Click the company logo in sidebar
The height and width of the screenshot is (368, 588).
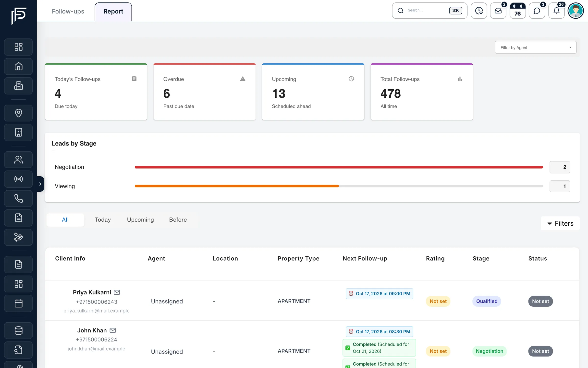click(x=19, y=16)
